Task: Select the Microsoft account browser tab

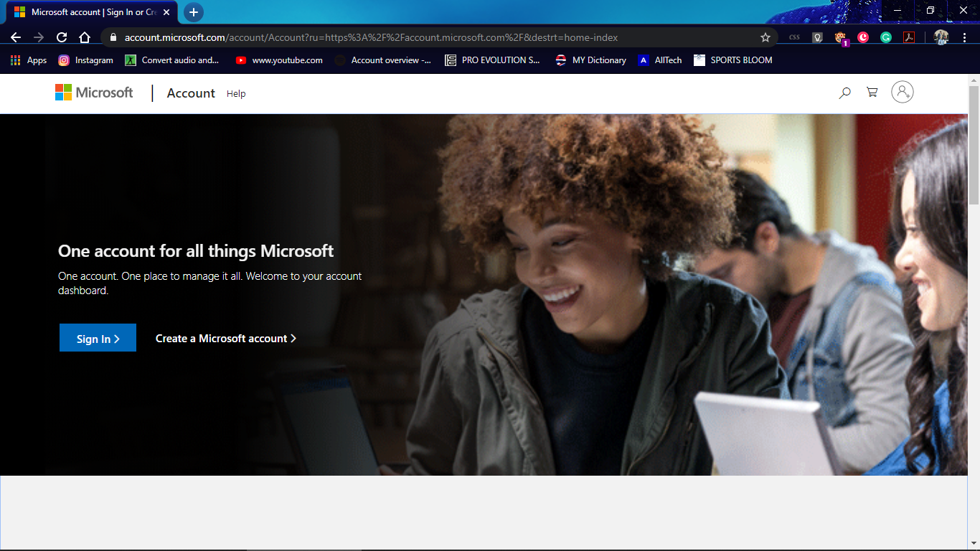Action: 86,12
